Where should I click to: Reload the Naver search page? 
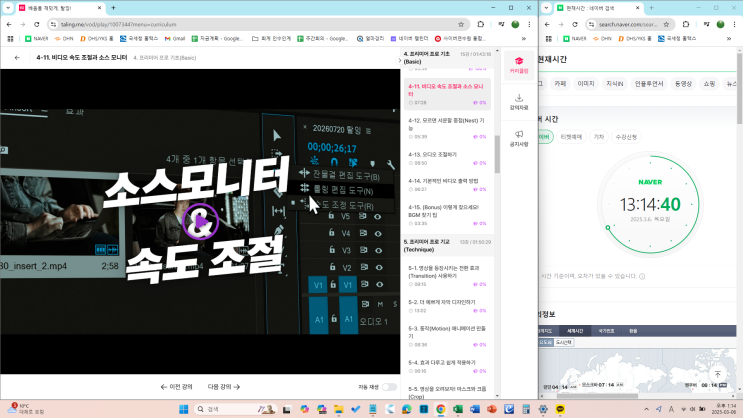[574, 24]
